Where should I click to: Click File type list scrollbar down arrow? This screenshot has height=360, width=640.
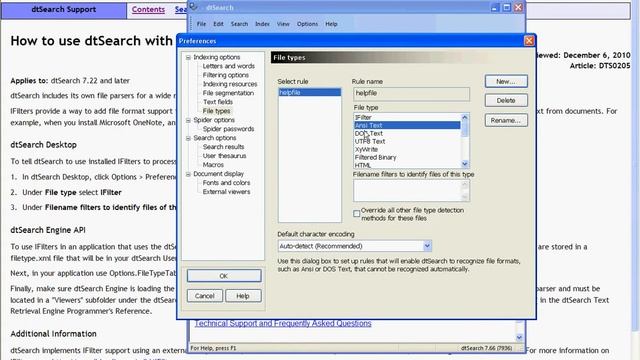coord(465,164)
